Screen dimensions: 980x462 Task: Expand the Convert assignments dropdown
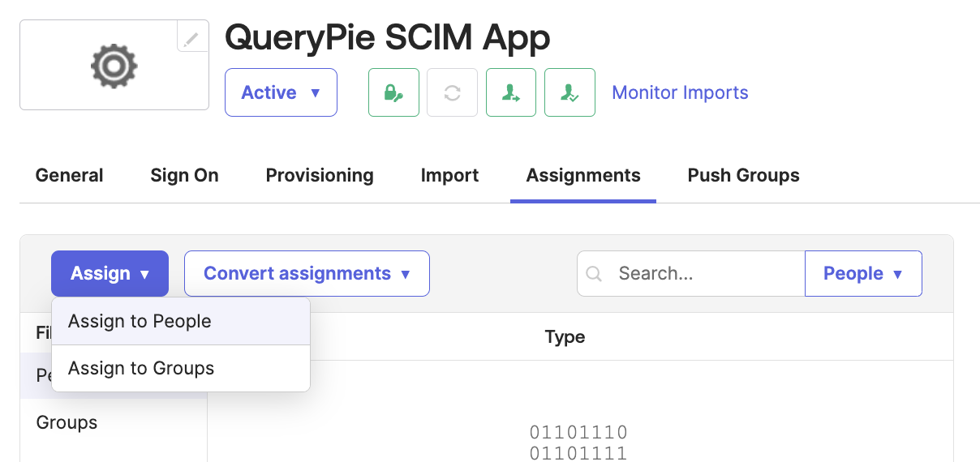307,274
